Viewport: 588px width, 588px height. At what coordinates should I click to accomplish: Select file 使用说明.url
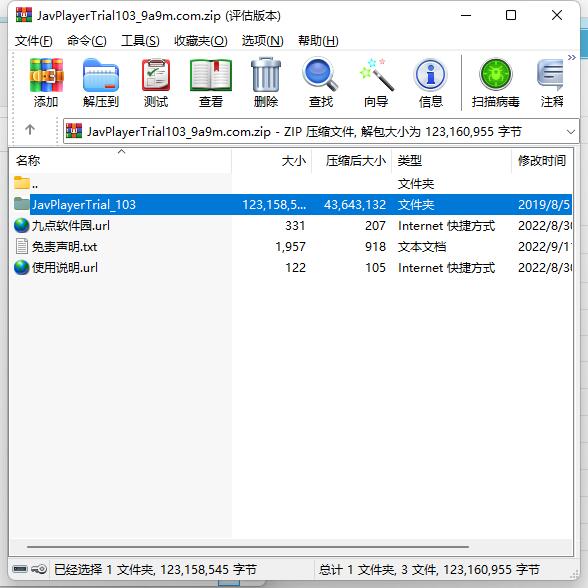tap(65, 267)
